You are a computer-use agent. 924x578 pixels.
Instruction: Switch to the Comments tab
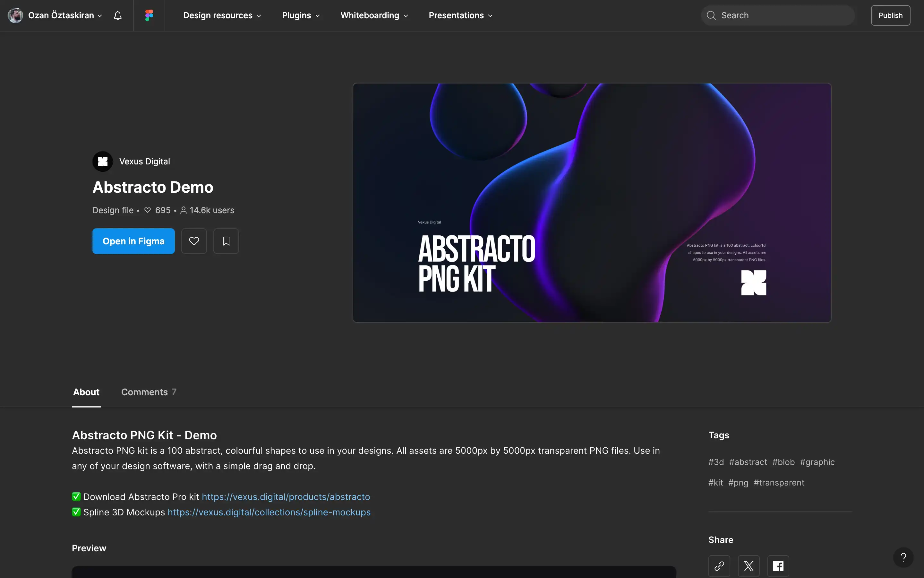(x=149, y=392)
